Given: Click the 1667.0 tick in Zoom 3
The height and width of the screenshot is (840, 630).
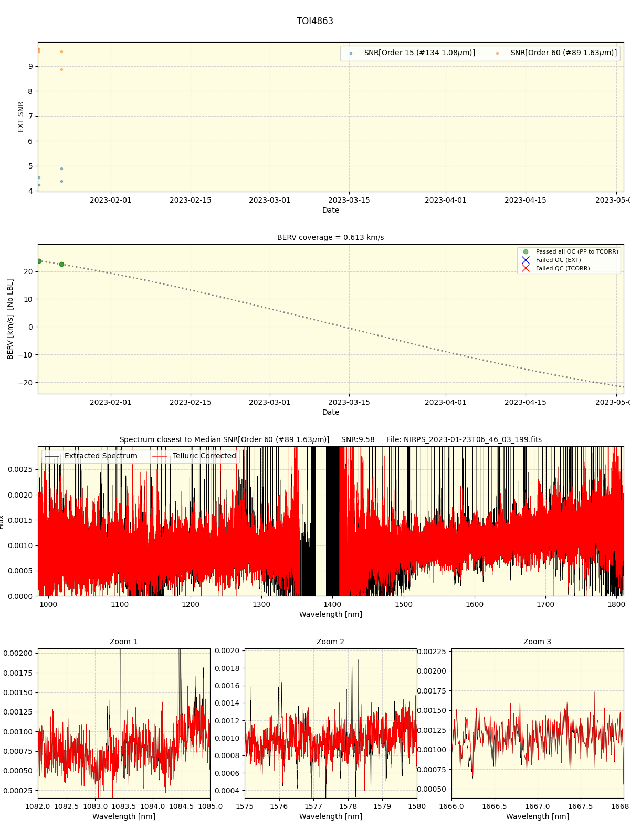Looking at the screenshot, I should (538, 806).
